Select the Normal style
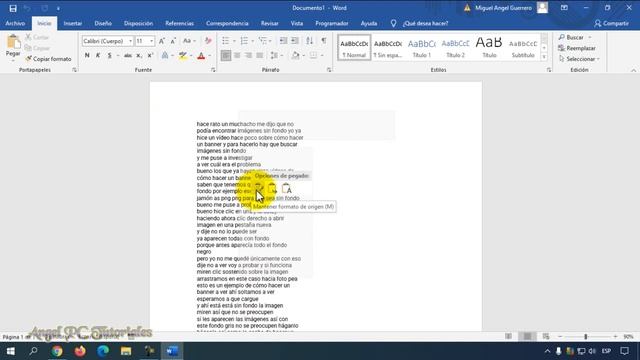The height and width of the screenshot is (360, 640). [354, 48]
